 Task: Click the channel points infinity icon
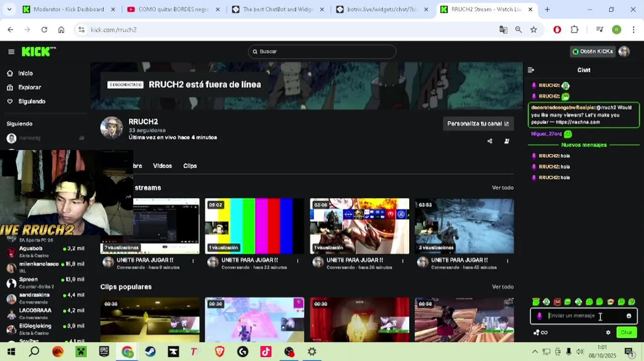[x=540, y=332]
